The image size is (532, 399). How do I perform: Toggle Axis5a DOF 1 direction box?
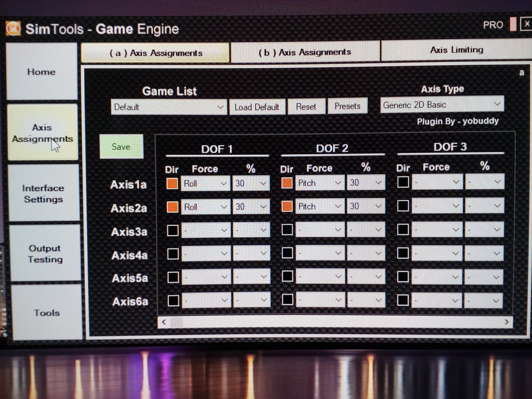click(x=173, y=277)
